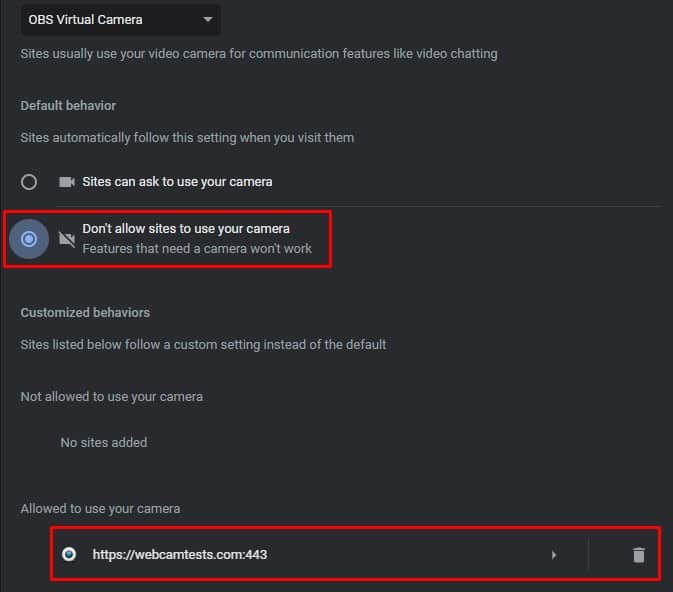Click the 'Sites can ask to use your camera' label
The width and height of the screenshot is (673, 592).
point(177,182)
